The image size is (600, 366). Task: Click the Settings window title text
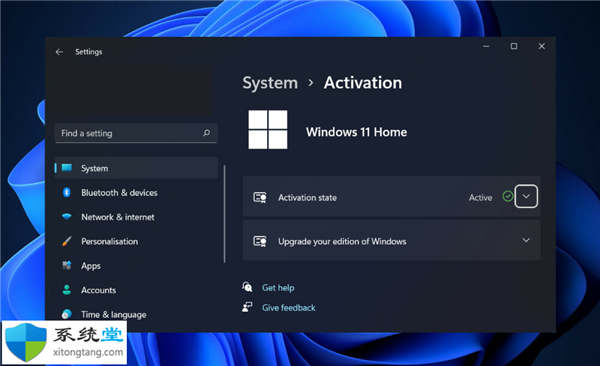click(89, 52)
